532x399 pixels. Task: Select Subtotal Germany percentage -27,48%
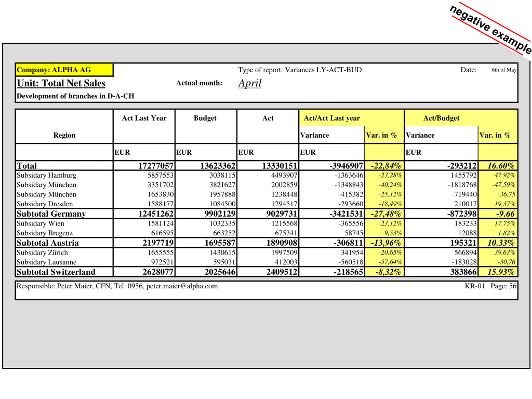386,214
